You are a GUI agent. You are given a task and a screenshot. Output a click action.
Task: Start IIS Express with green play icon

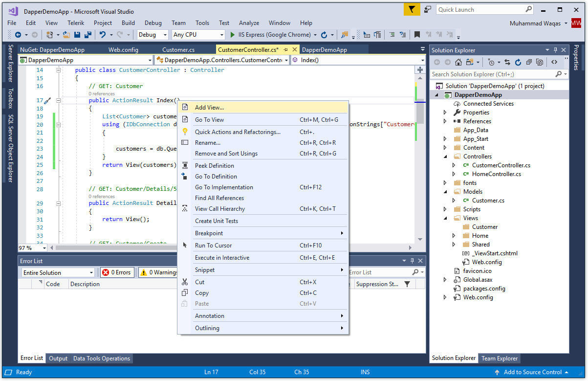point(233,35)
